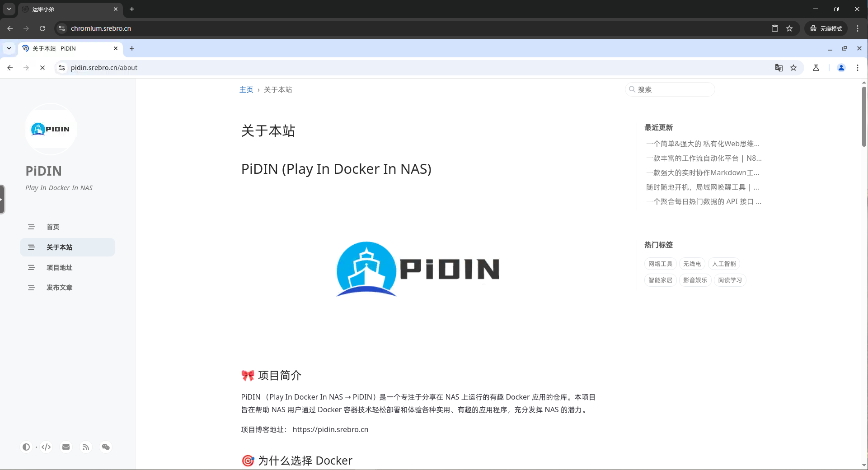This screenshot has height=470, width=868.
Task: Toggle the 智能家居 tag filter
Action: pos(660,280)
